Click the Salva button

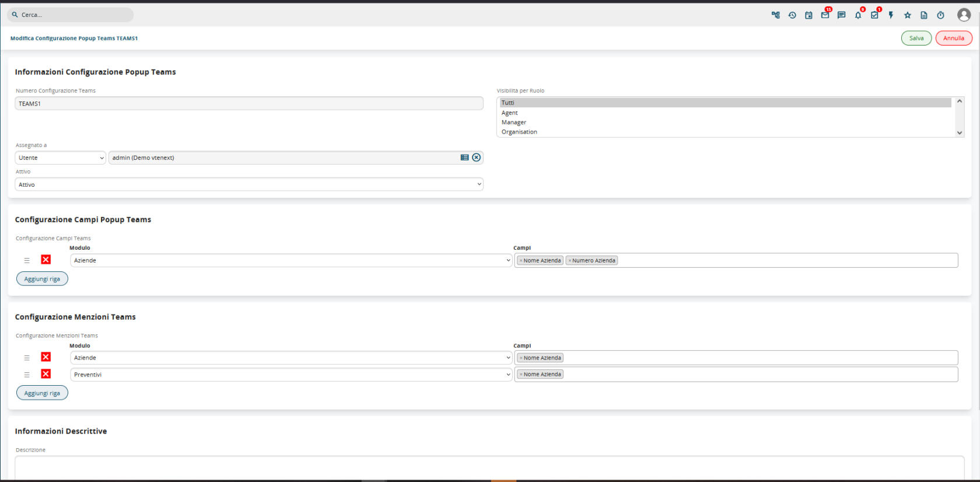pos(916,38)
